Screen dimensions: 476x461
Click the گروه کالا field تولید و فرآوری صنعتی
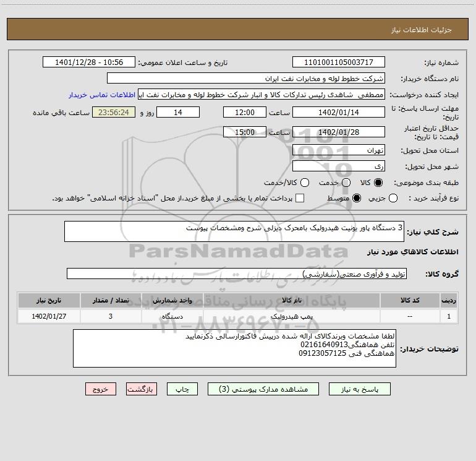(237, 274)
